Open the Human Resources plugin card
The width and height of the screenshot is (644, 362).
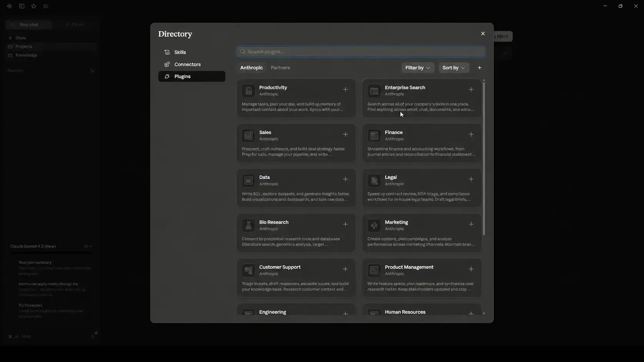pyautogui.click(x=422, y=310)
